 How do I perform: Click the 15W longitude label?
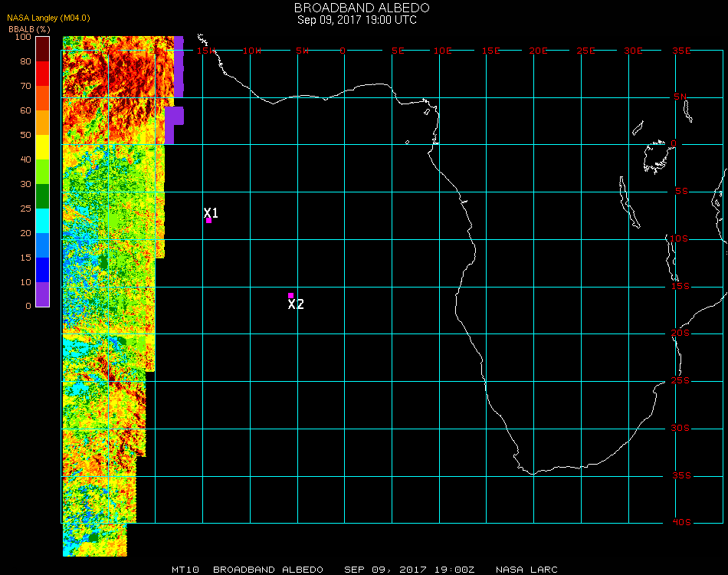pos(205,51)
